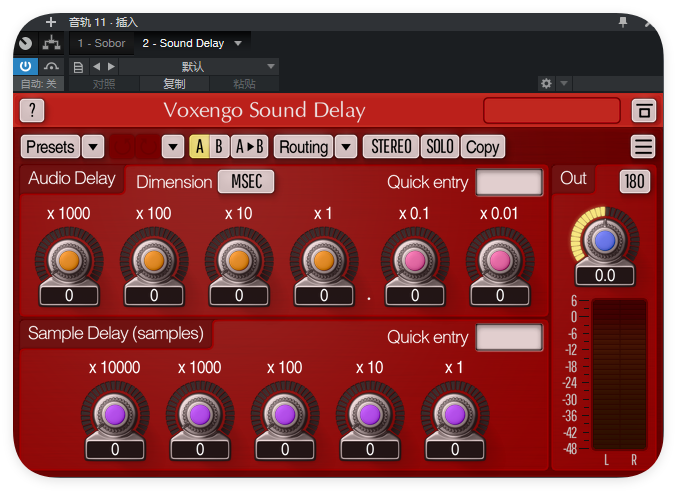Click the Copy button in the toolbar
Viewport: 677px width, 491px height.
[x=482, y=147]
